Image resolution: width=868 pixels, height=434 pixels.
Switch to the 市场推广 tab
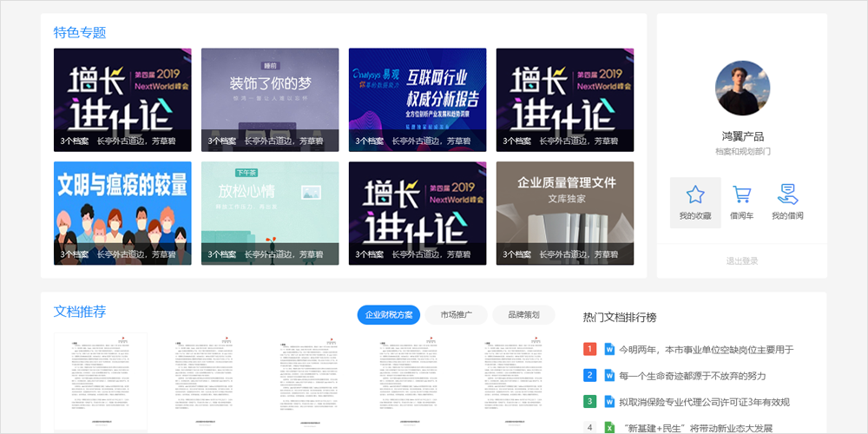(457, 315)
